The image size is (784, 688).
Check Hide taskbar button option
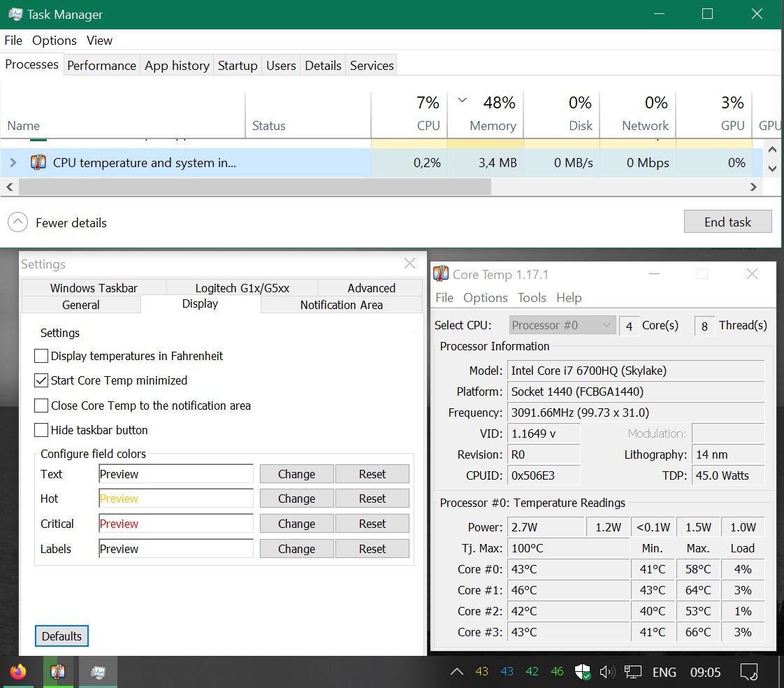(42, 430)
